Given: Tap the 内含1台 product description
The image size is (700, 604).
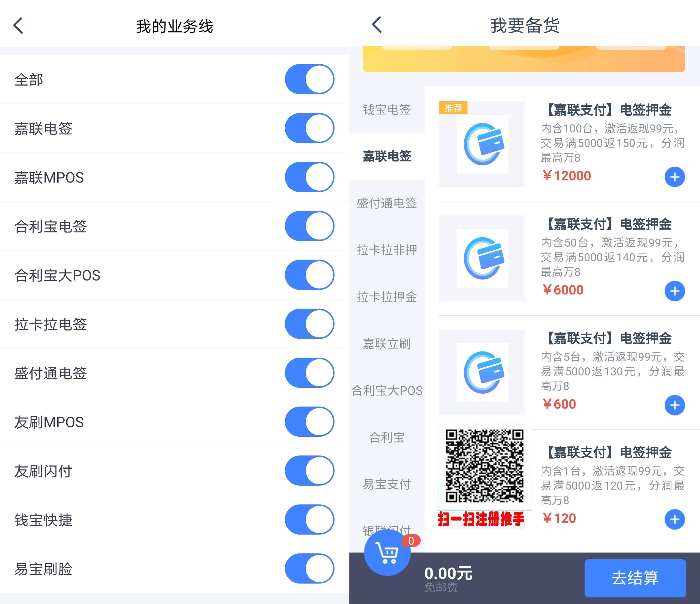Looking at the screenshot, I should 613,486.
